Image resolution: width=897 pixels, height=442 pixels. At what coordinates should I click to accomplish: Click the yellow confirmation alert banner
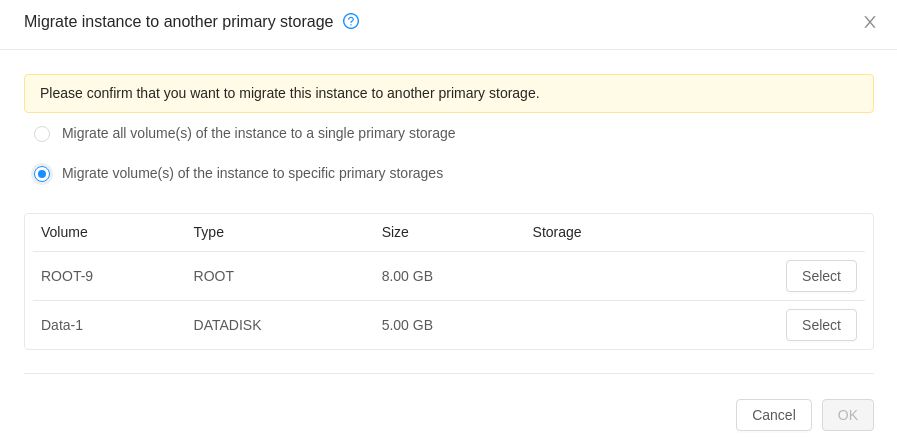tap(448, 93)
